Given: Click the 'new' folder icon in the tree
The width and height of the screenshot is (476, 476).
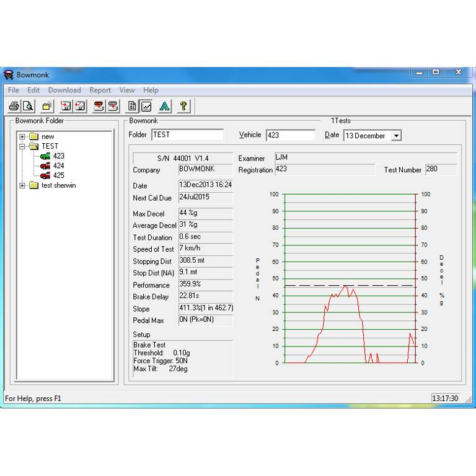Looking at the screenshot, I should [x=33, y=136].
